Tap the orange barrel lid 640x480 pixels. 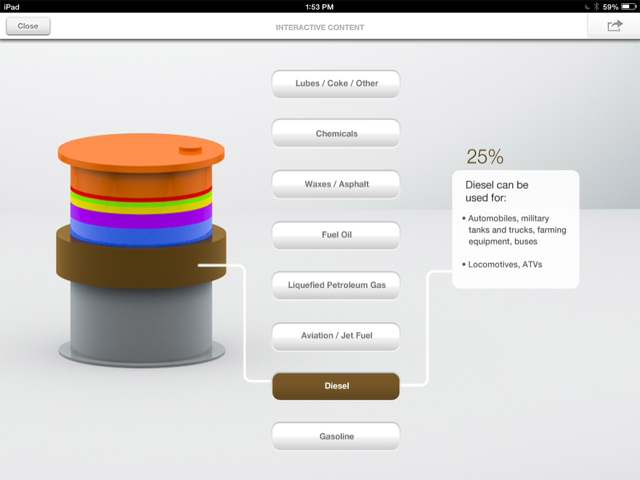click(141, 152)
